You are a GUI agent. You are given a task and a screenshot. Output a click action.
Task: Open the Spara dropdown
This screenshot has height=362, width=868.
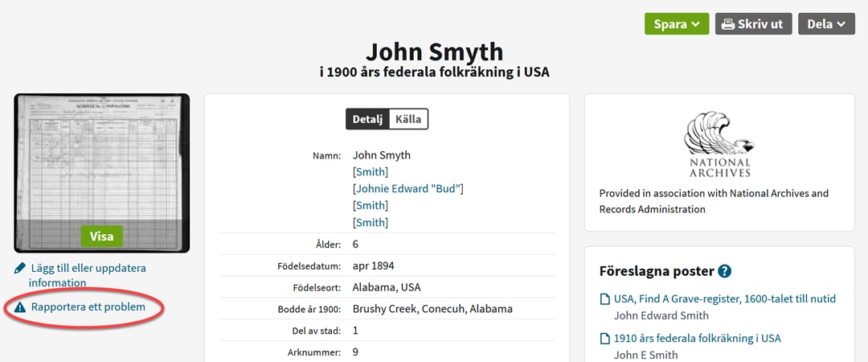(677, 24)
